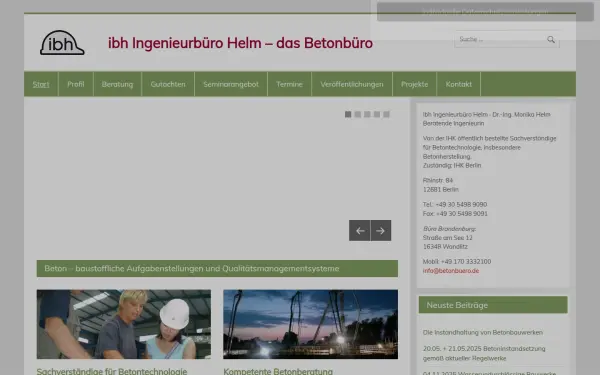Show previous slide with left arrow

(x=359, y=230)
